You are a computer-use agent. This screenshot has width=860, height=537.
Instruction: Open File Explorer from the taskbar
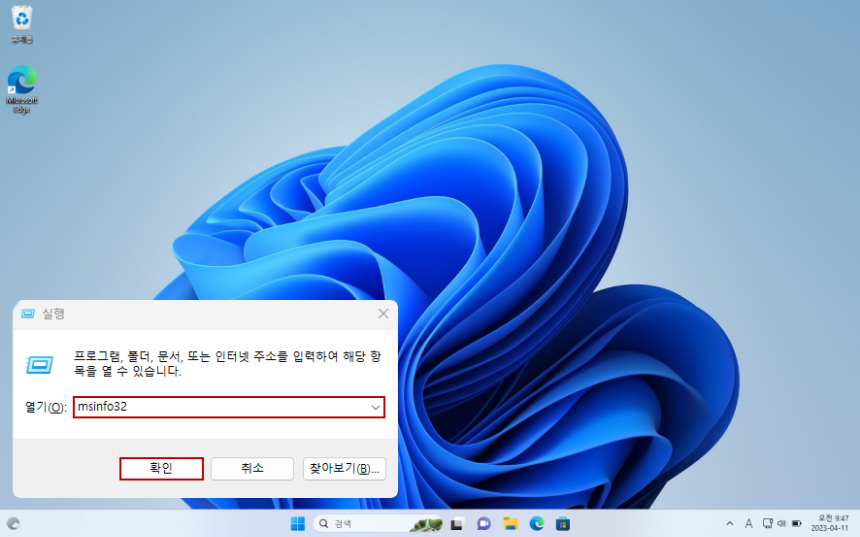510,524
